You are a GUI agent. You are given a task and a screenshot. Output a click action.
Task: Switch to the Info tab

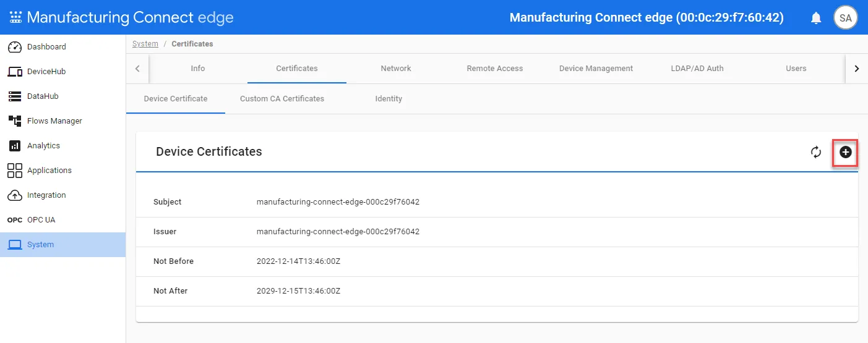[198, 69]
